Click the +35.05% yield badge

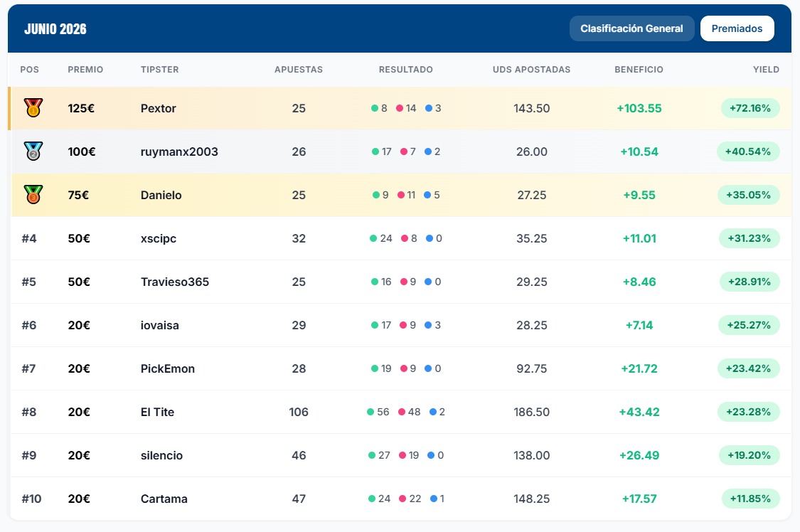[749, 195]
